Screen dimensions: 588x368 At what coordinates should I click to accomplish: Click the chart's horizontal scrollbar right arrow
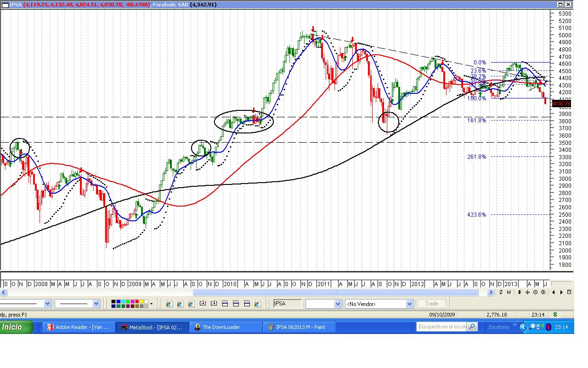coord(491,292)
